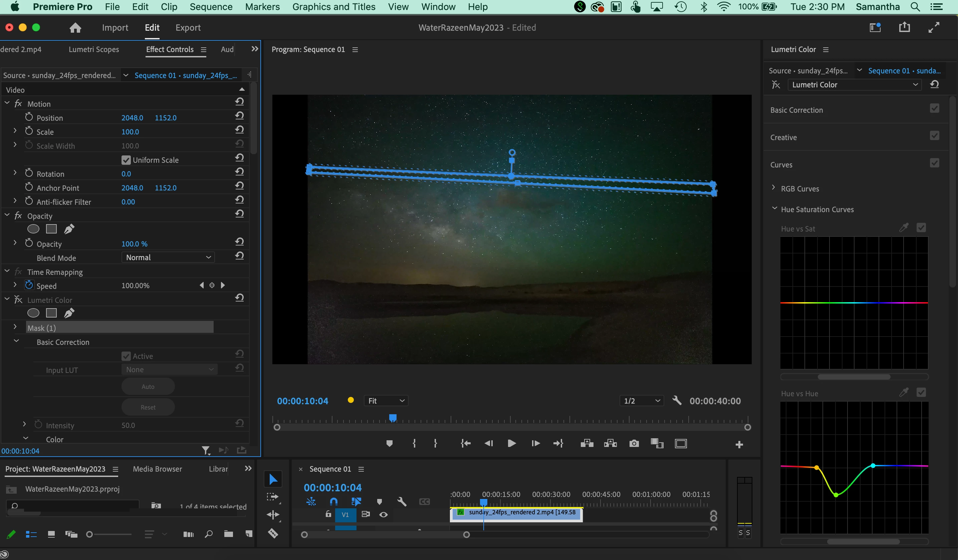The height and width of the screenshot is (560, 958).
Task: Toggle Snap in Timeline magnet icon
Action: (x=333, y=502)
